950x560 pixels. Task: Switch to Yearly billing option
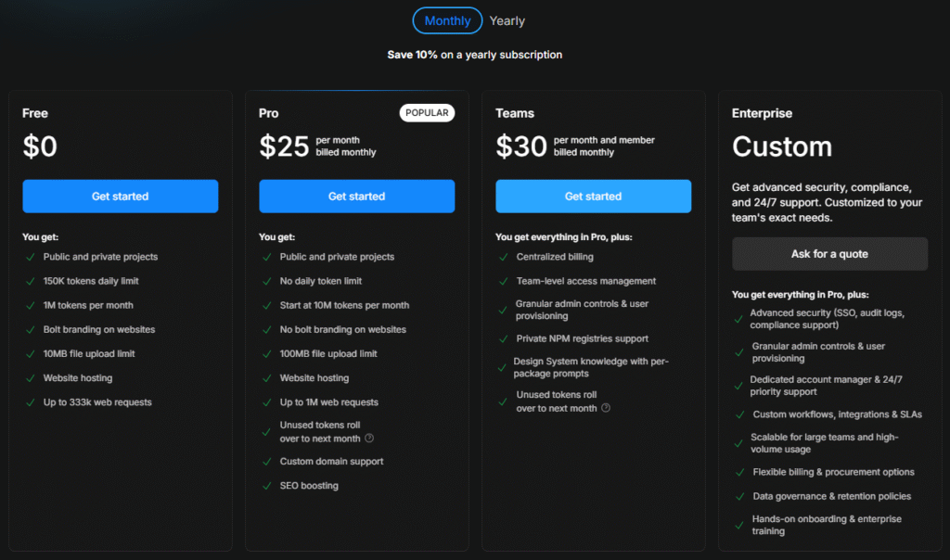(x=507, y=20)
